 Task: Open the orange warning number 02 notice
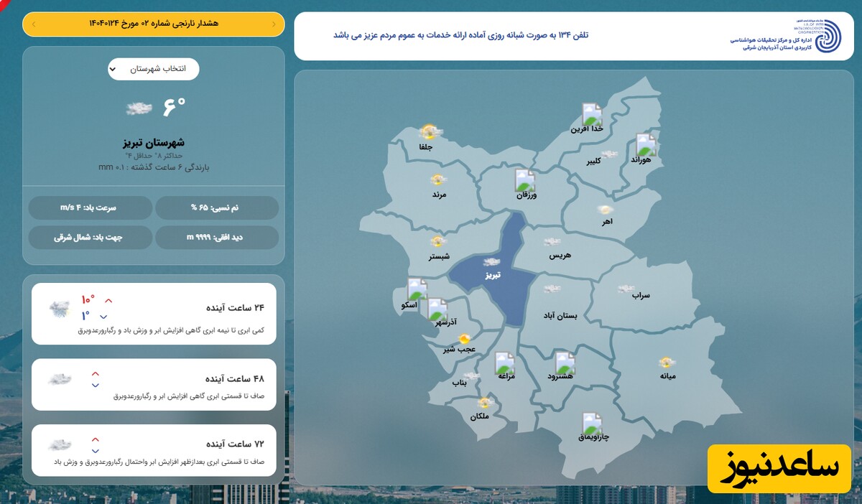154,24
